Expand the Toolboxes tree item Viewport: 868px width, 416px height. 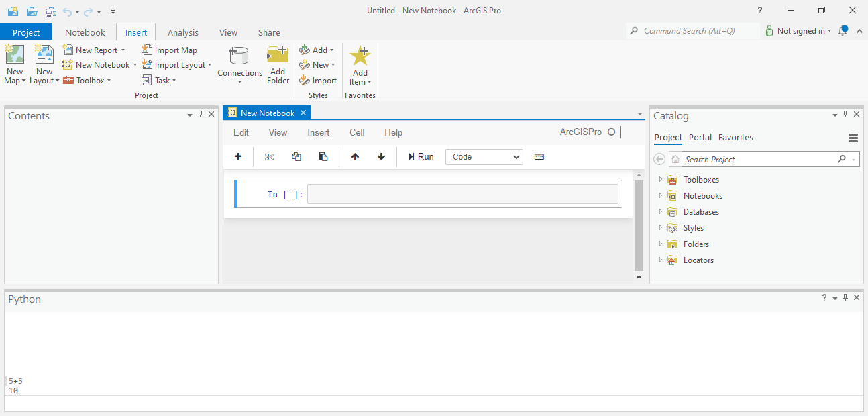click(660, 179)
